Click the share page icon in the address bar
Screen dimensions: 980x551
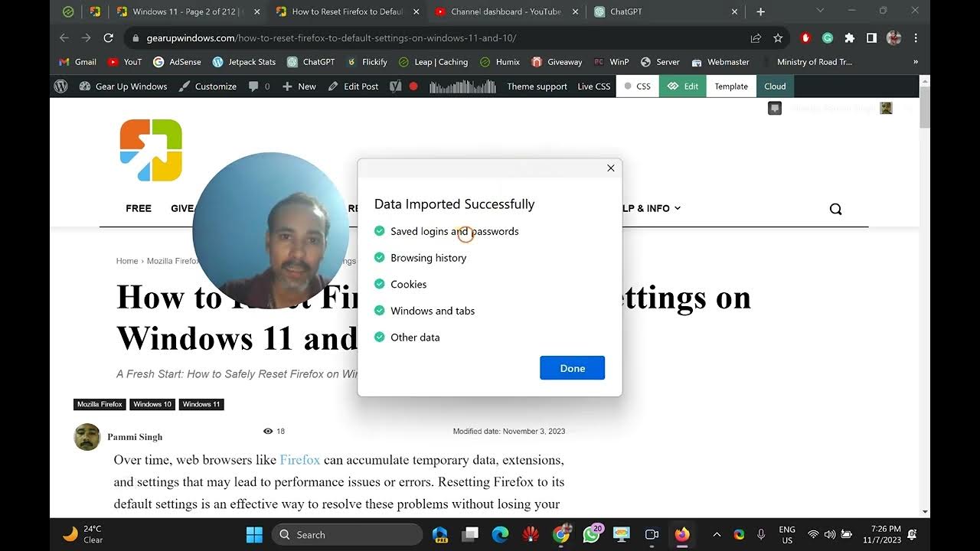(756, 37)
